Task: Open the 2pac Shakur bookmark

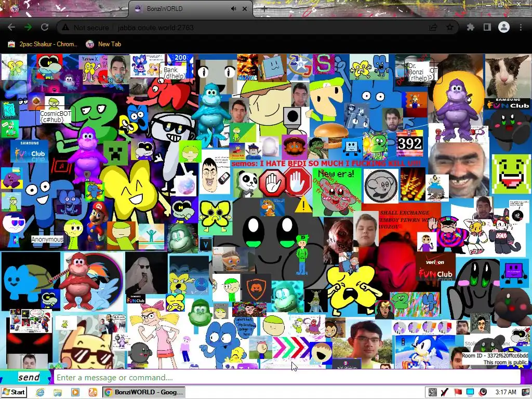Action: pos(43,44)
